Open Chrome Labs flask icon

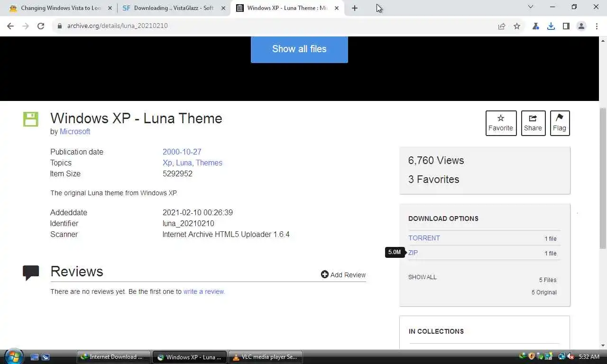[536, 26]
